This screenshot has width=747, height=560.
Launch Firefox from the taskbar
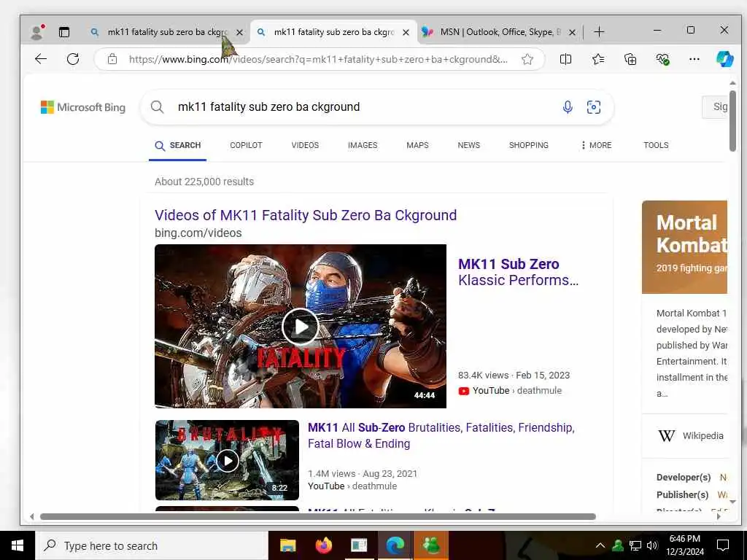click(323, 545)
